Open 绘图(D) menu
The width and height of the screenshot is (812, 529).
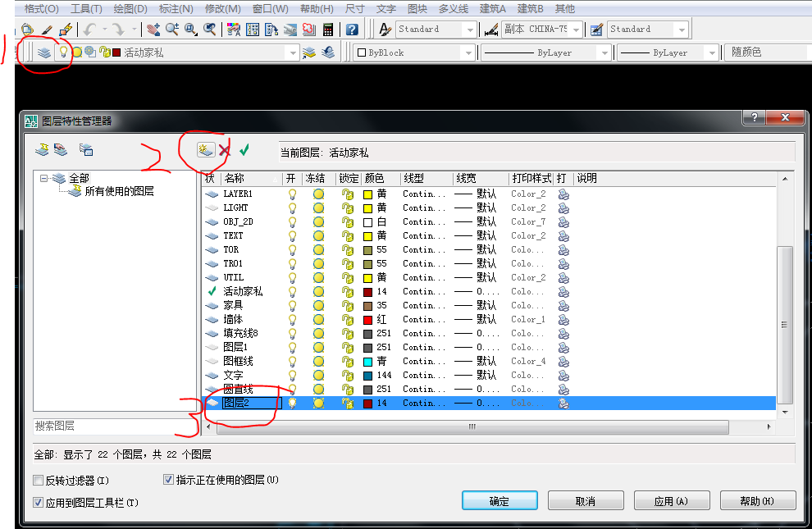[130, 9]
